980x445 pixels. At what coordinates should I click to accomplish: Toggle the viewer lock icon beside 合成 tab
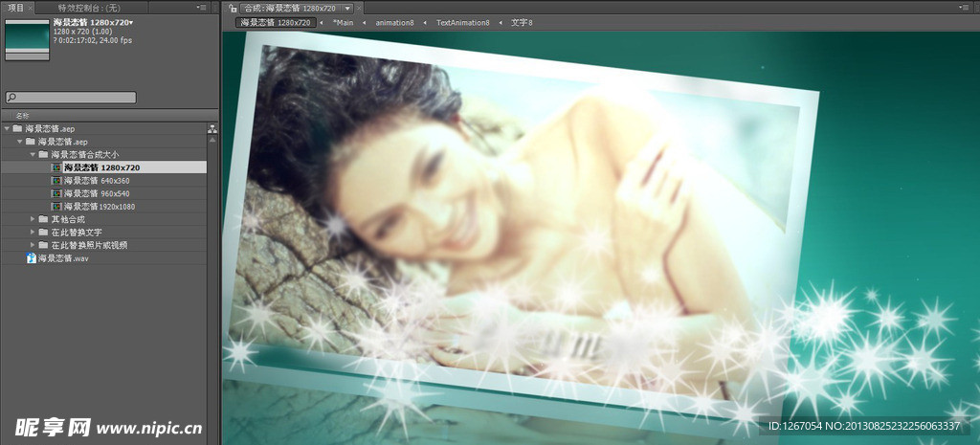[234, 8]
